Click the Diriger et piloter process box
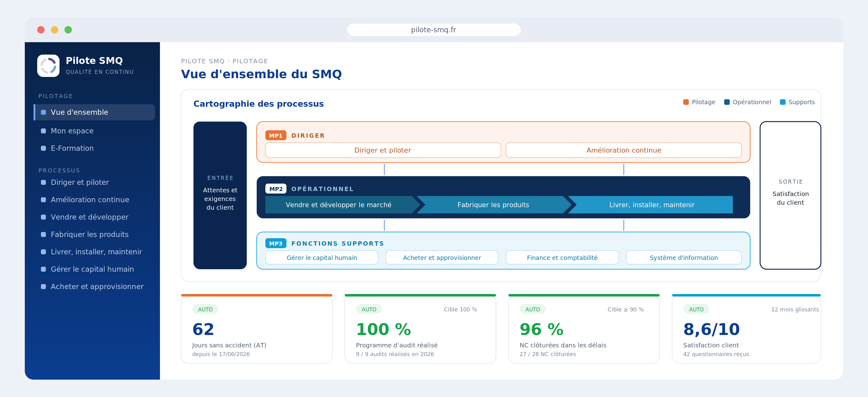 click(383, 150)
